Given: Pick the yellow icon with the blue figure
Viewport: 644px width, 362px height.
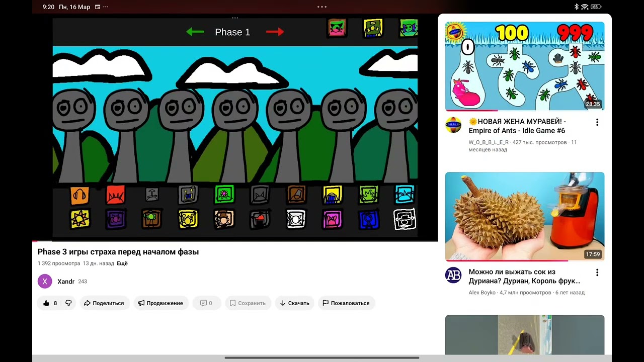Looking at the screenshot, I should pos(333,195).
